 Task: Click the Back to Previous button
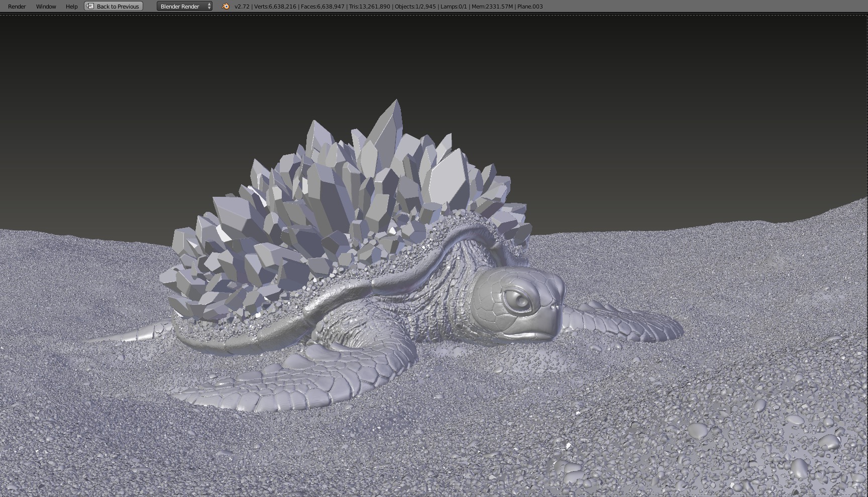point(114,7)
